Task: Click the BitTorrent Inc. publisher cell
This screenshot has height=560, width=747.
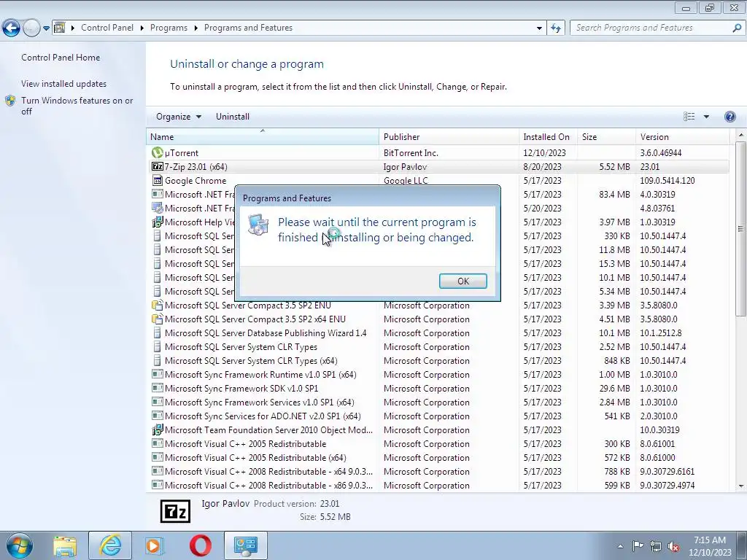Action: tap(411, 153)
